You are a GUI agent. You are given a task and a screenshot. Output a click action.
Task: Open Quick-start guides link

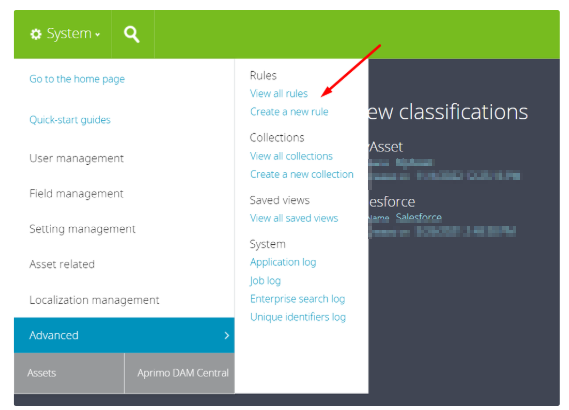70,120
